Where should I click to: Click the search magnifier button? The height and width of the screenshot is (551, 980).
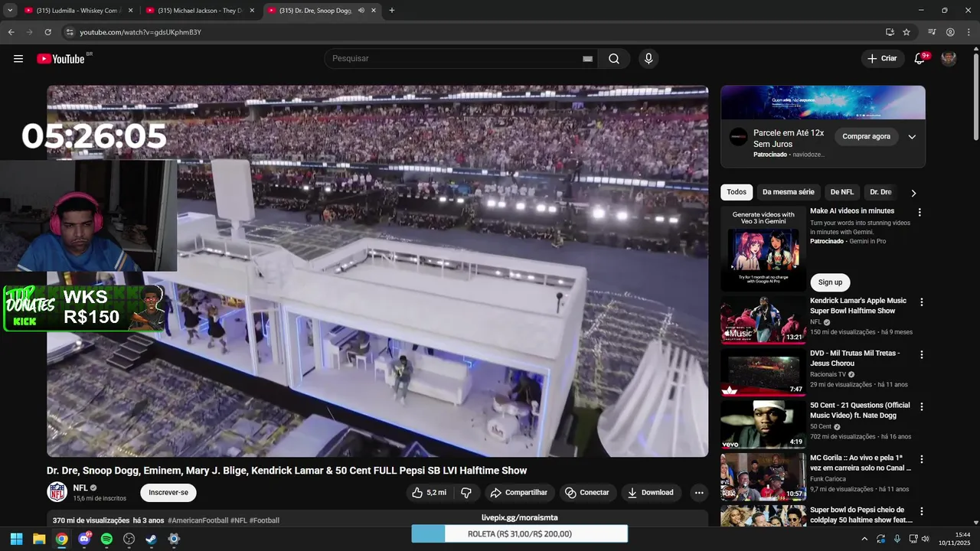(614, 59)
